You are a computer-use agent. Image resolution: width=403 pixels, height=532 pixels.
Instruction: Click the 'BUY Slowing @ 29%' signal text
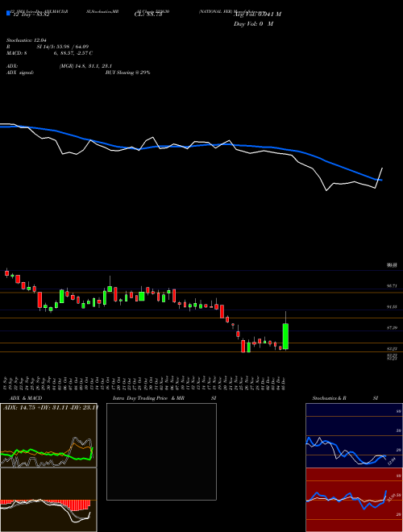pyautogui.click(x=127, y=73)
